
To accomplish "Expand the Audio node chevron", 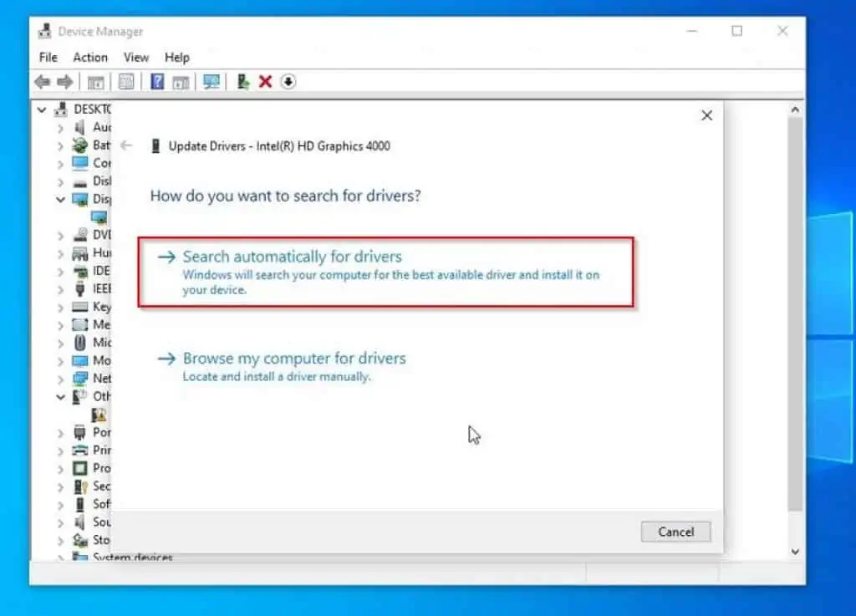I will pyautogui.click(x=60, y=128).
